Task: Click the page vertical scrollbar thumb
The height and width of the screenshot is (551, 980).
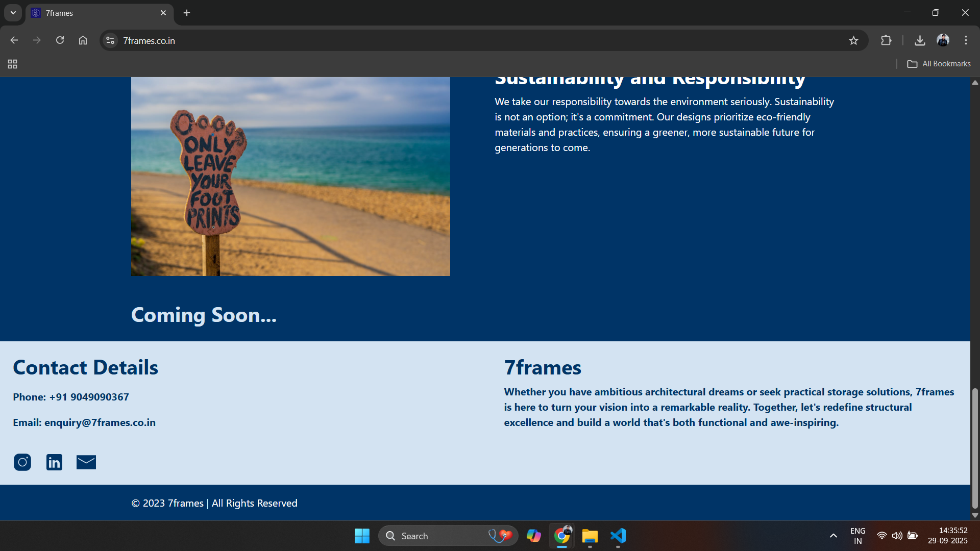Action: click(974, 448)
